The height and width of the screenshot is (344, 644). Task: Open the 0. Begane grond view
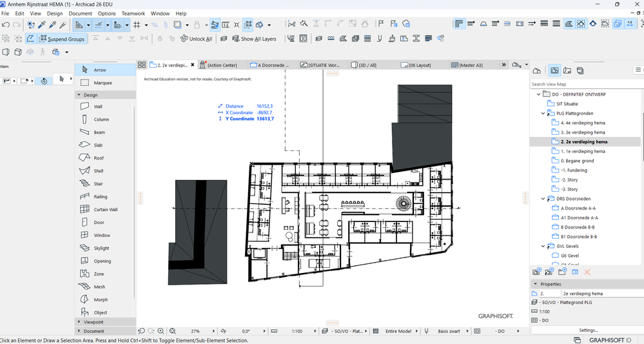pyautogui.click(x=577, y=161)
